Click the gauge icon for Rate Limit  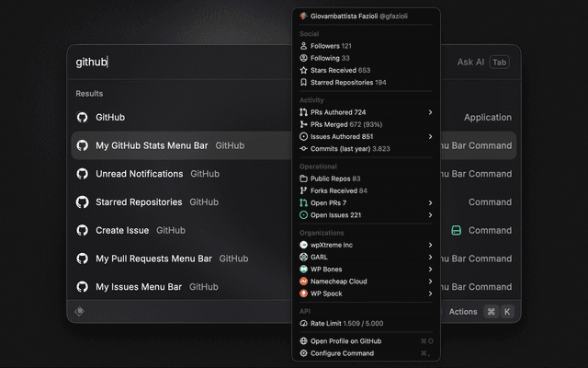(x=303, y=323)
